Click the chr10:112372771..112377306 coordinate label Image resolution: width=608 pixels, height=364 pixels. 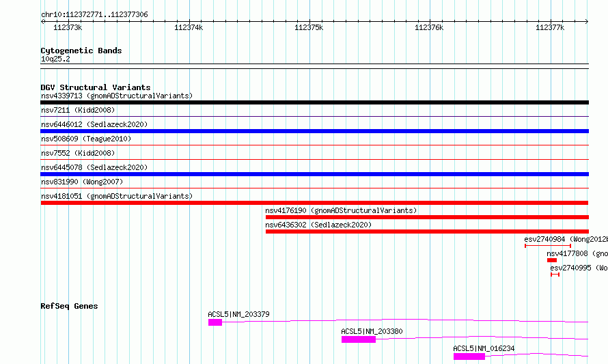(94, 15)
